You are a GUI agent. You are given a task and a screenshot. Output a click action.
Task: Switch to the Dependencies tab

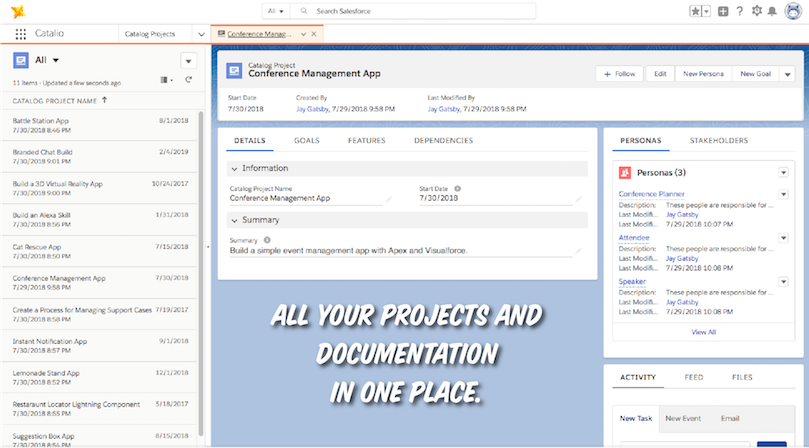443,140
